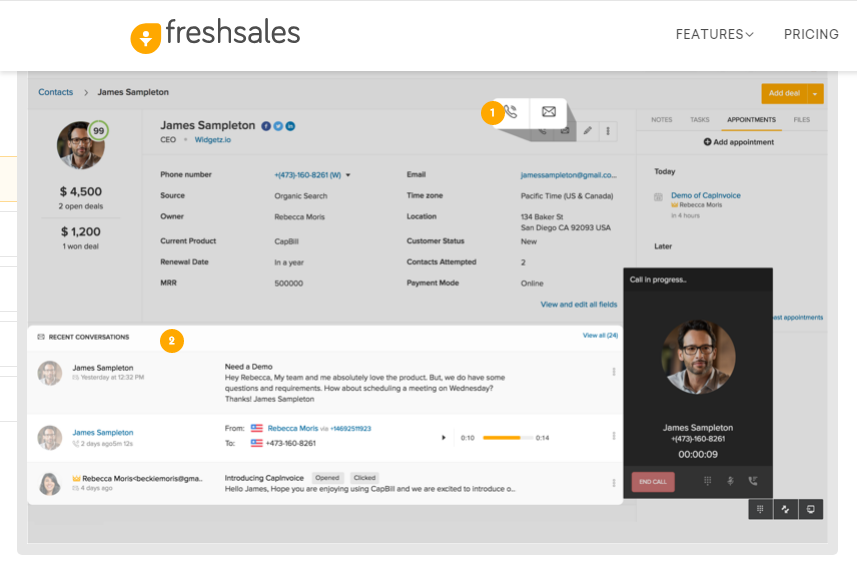Switch to the Files tab
Image resolution: width=857 pixels, height=565 pixels.
[802, 120]
